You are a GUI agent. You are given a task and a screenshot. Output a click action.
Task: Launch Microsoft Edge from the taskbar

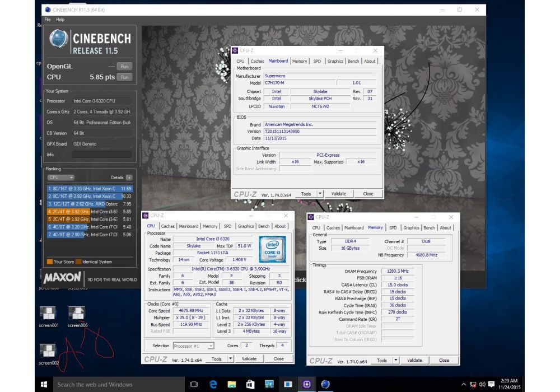(213, 385)
